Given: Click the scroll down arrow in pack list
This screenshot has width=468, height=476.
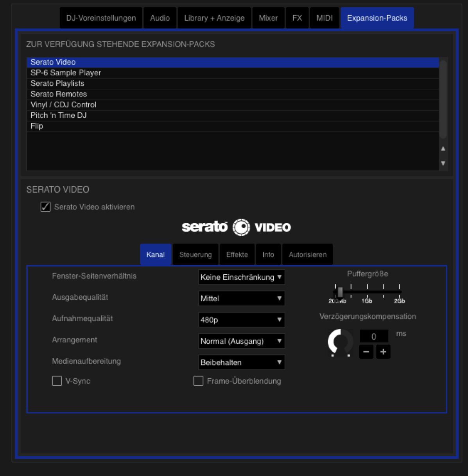Looking at the screenshot, I should [x=443, y=163].
